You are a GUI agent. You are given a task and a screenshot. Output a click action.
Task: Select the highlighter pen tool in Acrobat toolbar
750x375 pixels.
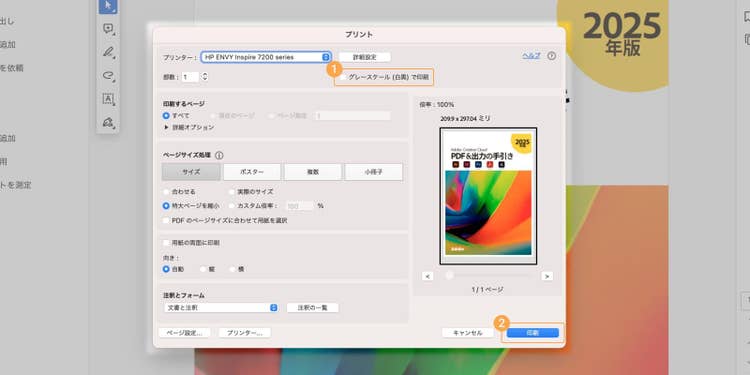108,52
